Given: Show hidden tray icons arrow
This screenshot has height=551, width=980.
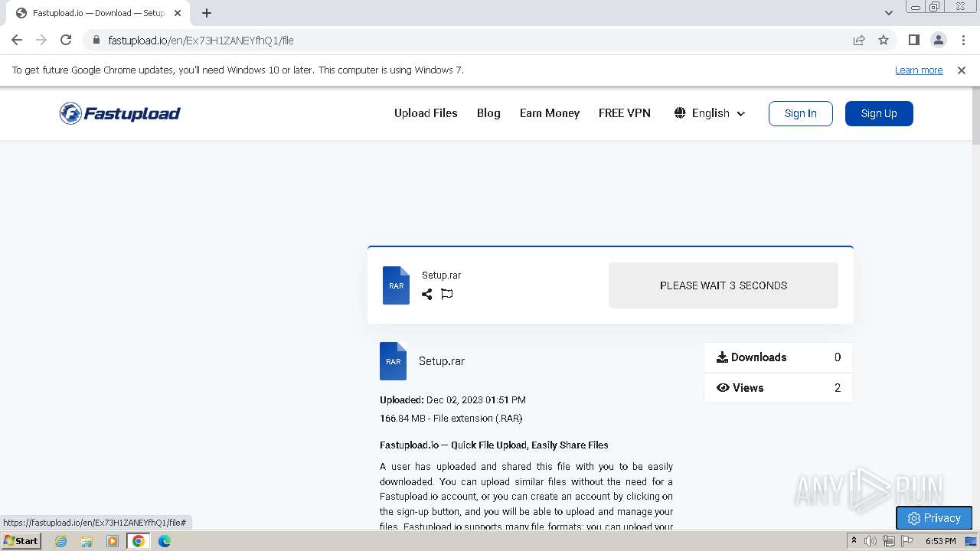Looking at the screenshot, I should pyautogui.click(x=854, y=541).
